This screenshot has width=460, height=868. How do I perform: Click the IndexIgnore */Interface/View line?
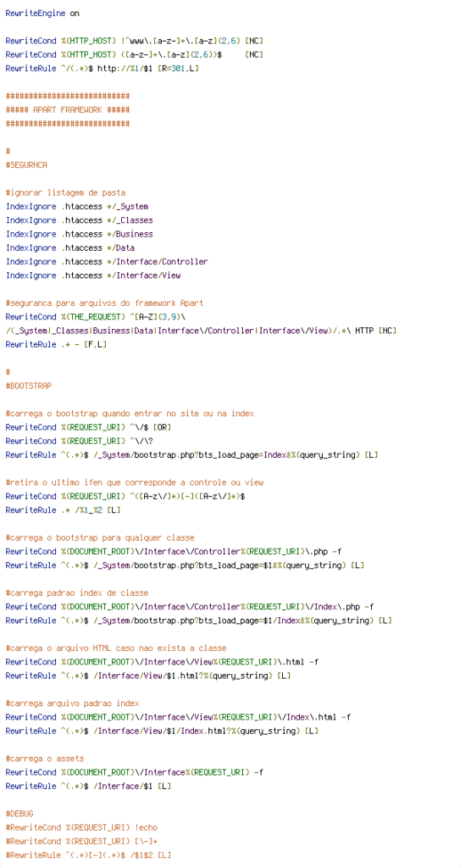pos(93,275)
